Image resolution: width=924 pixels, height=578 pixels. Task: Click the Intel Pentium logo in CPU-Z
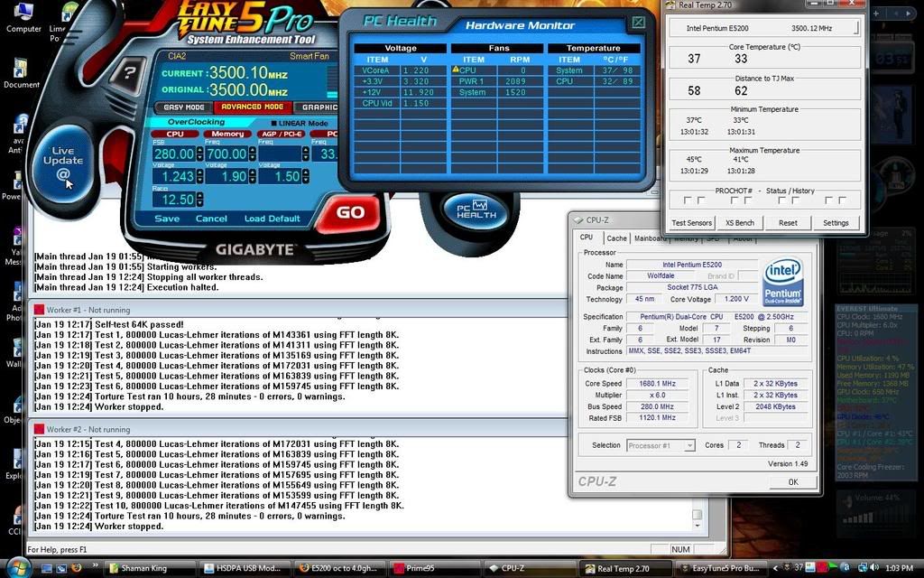(x=782, y=282)
